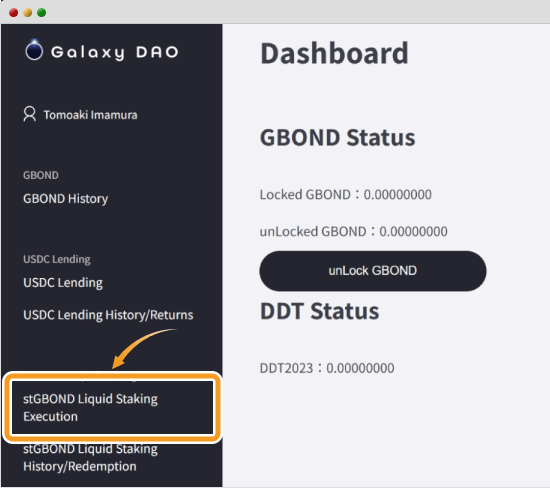
Task: Click the Galaxy DAO brand text
Action: pos(115,52)
